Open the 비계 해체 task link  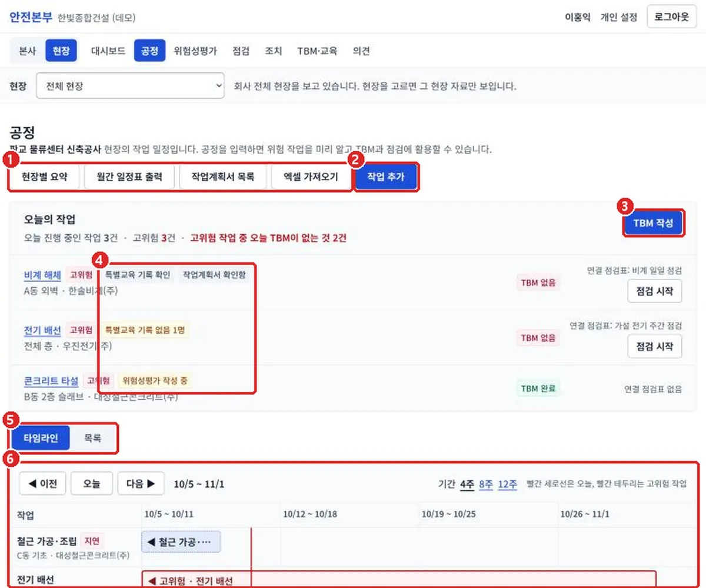tap(42, 275)
